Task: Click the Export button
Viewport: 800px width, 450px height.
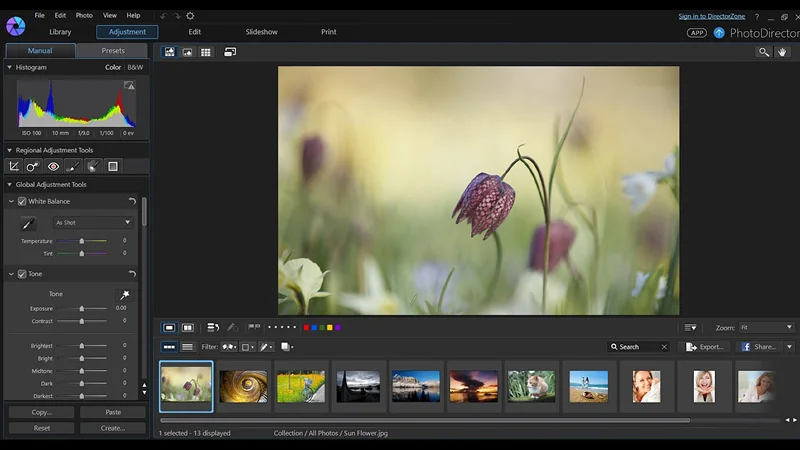Action: tap(704, 347)
